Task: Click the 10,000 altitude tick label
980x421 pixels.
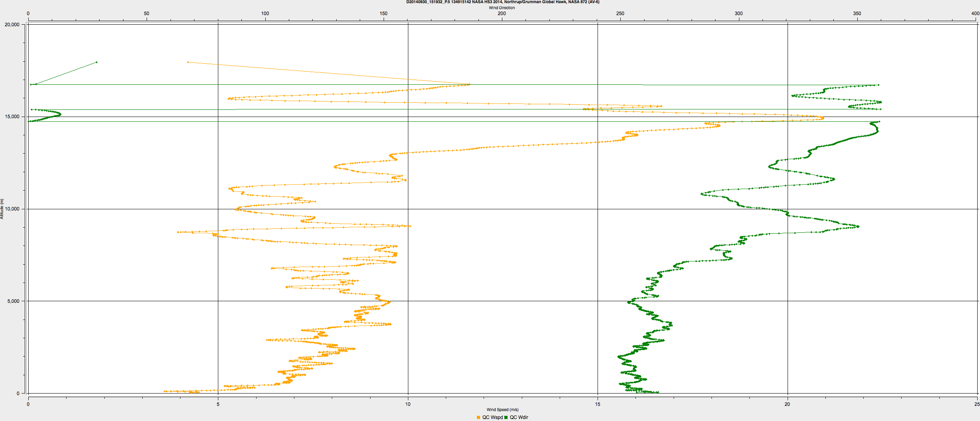Action: click(x=12, y=209)
